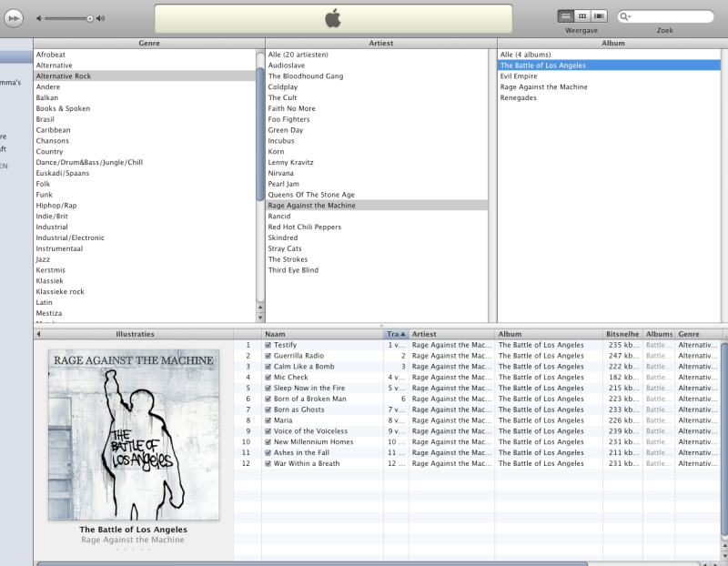Uncheck the Ashes in the Fall checkbox

tap(268, 452)
